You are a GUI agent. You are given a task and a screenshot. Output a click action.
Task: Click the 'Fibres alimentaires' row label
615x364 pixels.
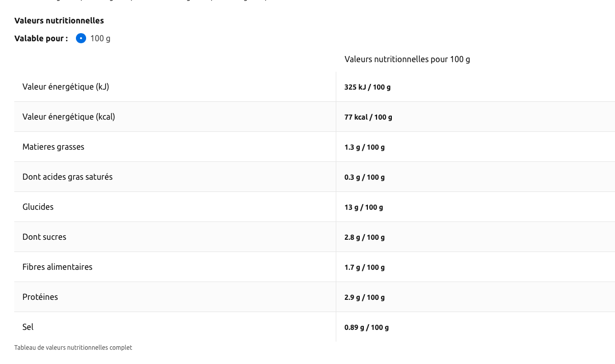pos(57,267)
